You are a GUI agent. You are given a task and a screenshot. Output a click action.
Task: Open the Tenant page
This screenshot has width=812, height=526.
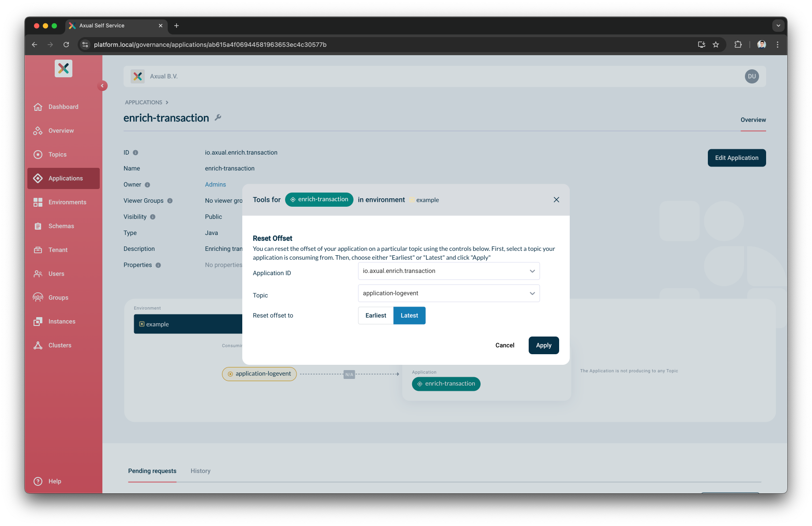click(63, 250)
